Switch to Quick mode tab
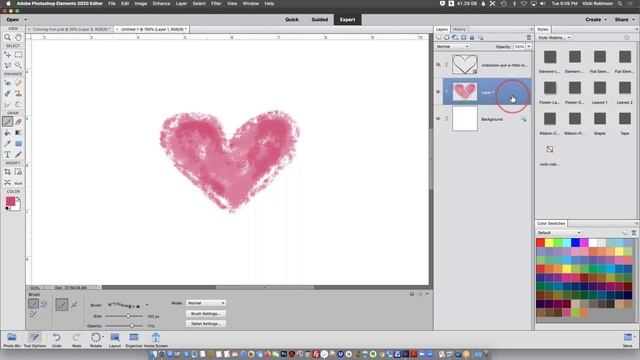The width and height of the screenshot is (640, 360). (x=292, y=20)
